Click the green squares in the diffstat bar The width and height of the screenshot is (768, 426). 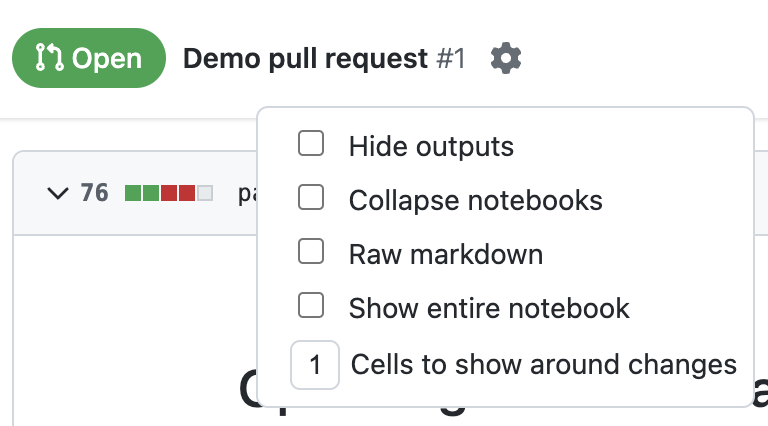[x=142, y=193]
